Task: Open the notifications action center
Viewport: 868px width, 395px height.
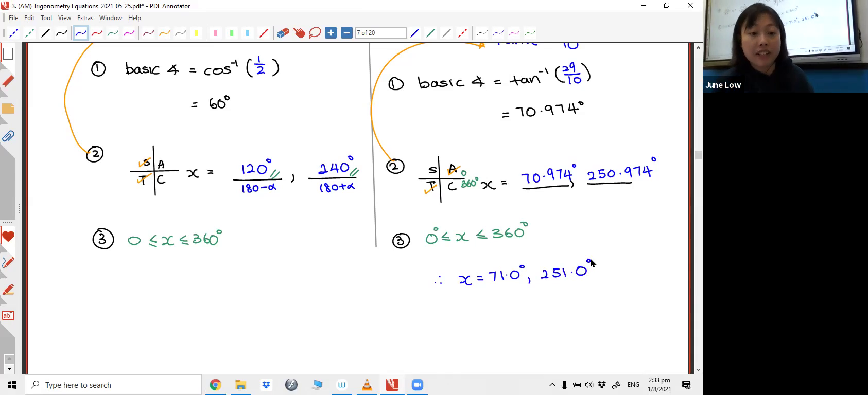Action: click(x=686, y=385)
